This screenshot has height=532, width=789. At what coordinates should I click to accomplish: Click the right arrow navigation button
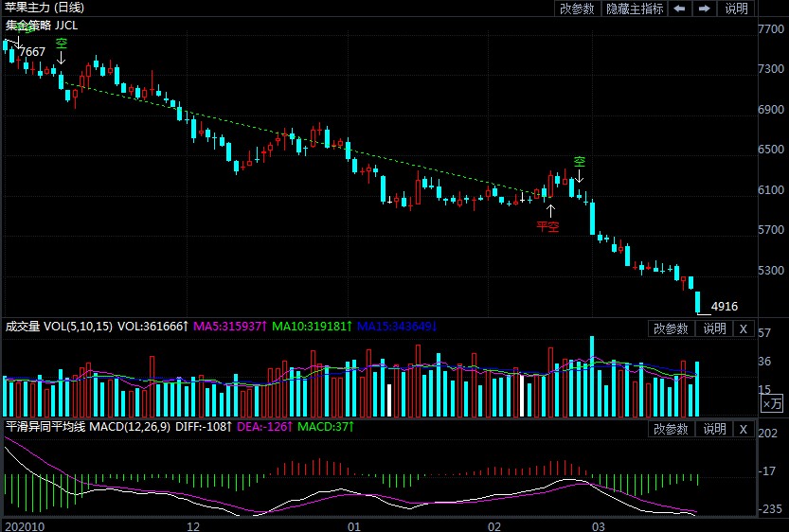point(705,9)
